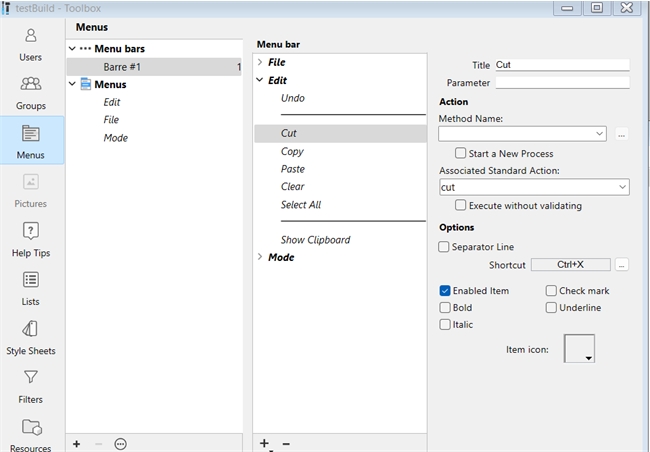
Task: Open the Users section icon
Action: pyautogui.click(x=31, y=36)
